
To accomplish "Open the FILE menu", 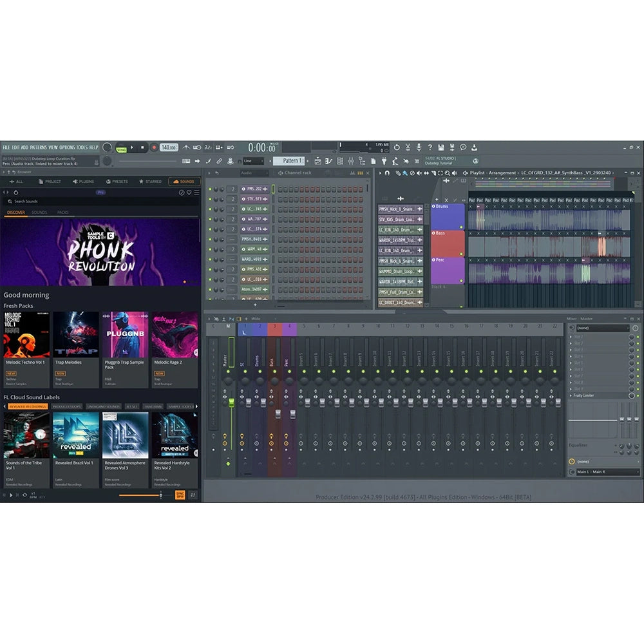I will click(6, 147).
